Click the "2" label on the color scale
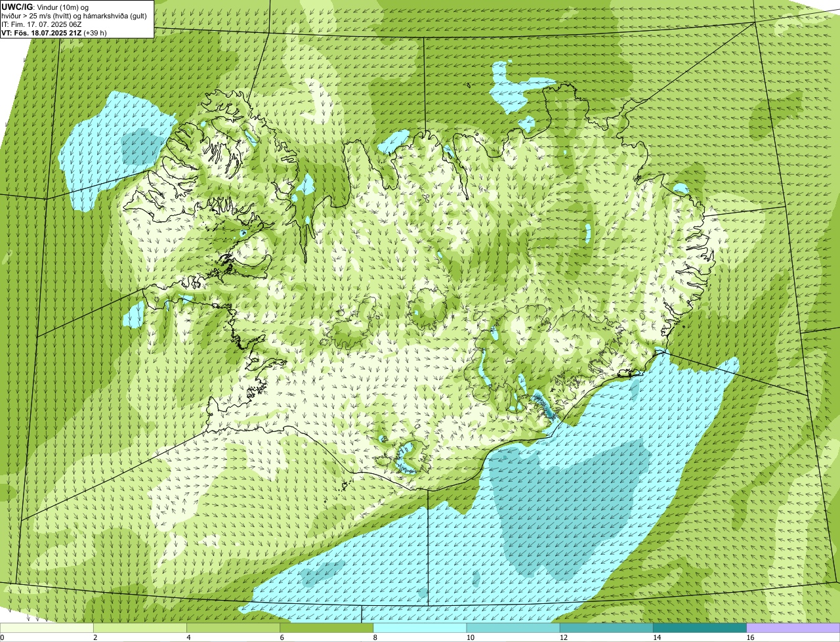 (x=95, y=637)
